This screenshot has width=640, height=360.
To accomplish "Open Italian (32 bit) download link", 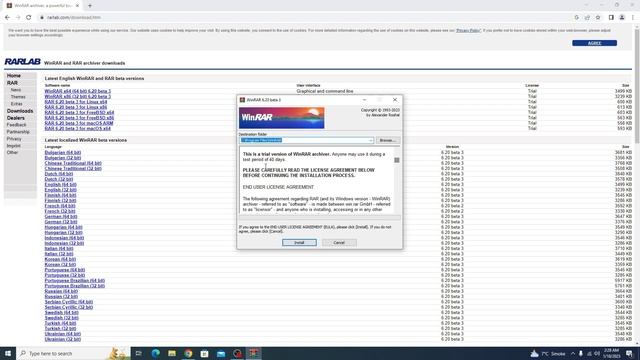I will pos(59,254).
